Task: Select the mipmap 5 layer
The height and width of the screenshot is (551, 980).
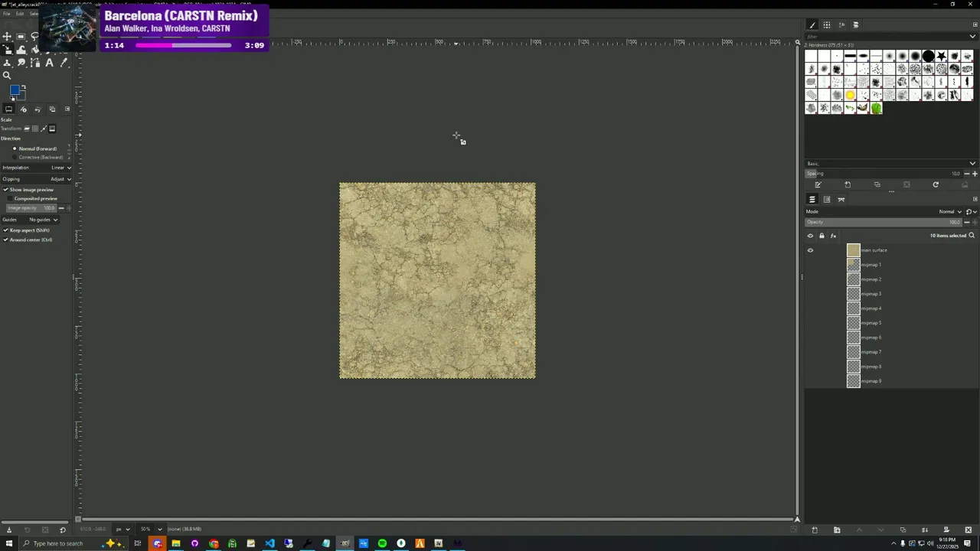Action: pyautogui.click(x=892, y=323)
